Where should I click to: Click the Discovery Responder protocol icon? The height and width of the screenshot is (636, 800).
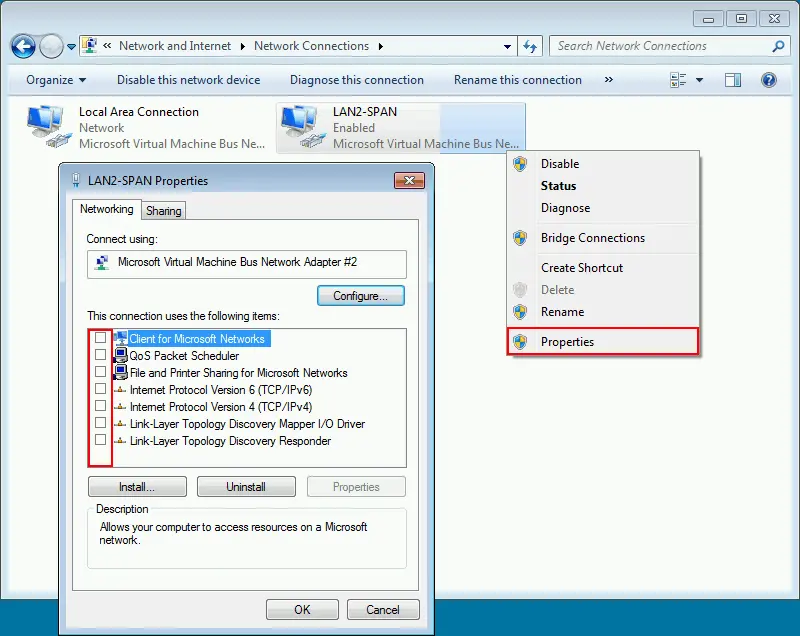(x=120, y=441)
